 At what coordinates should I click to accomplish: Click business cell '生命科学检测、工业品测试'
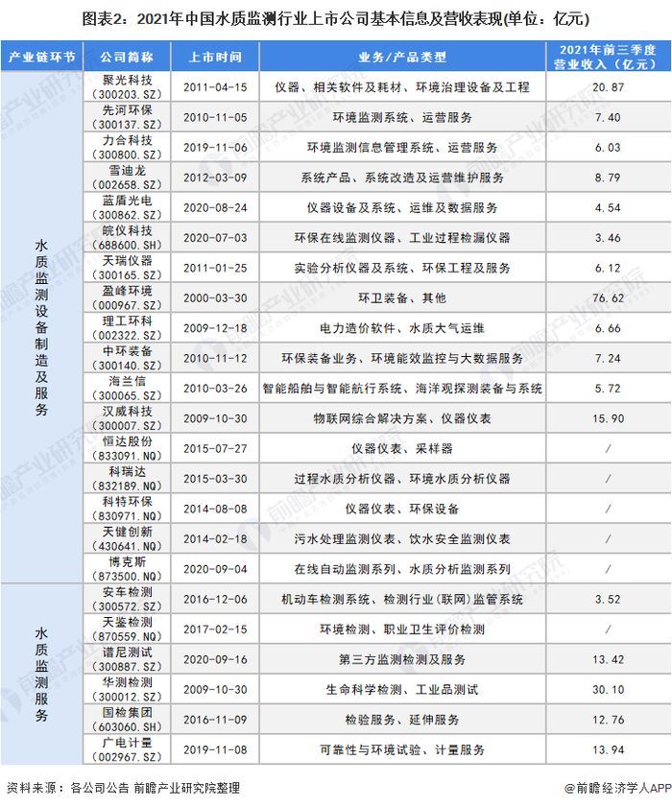point(402,689)
